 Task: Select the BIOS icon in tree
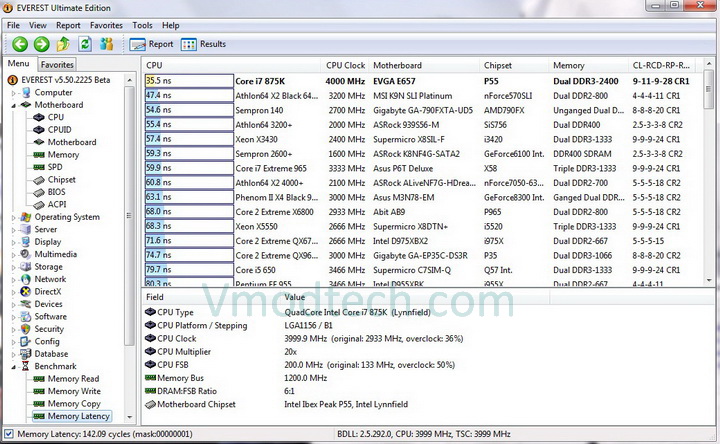pos(39,192)
